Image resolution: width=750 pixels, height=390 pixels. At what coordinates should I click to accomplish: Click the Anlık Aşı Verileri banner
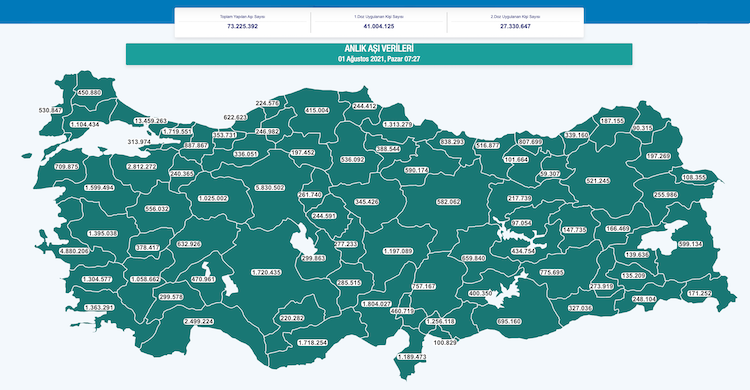379,54
